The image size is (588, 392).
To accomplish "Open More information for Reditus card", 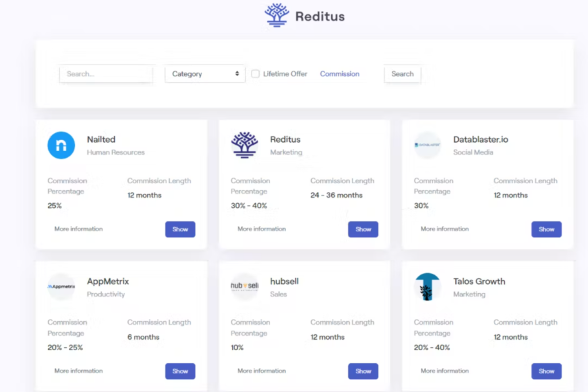I will pos(261,229).
